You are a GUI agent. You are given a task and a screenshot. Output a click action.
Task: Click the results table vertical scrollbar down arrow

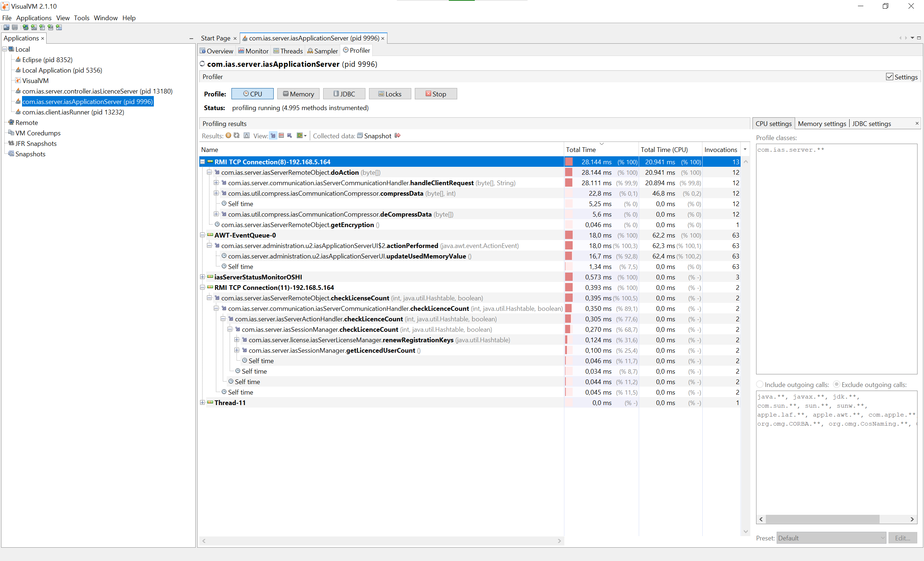746,531
